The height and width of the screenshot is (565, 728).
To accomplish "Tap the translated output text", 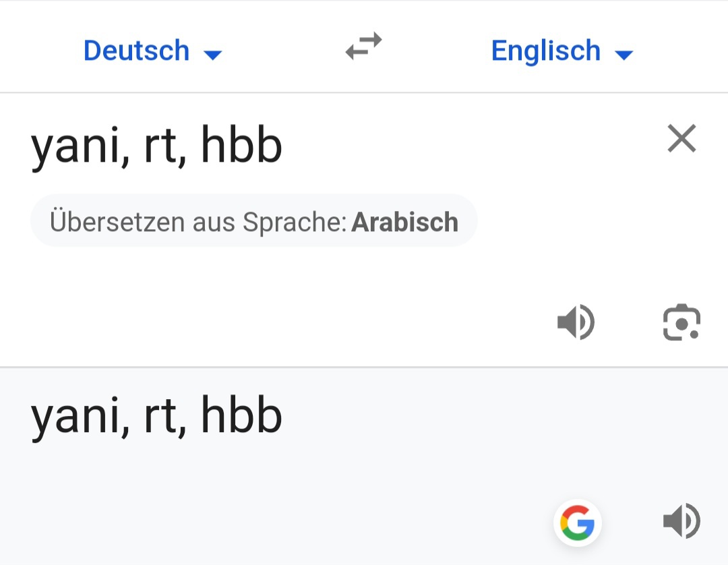I will [156, 417].
